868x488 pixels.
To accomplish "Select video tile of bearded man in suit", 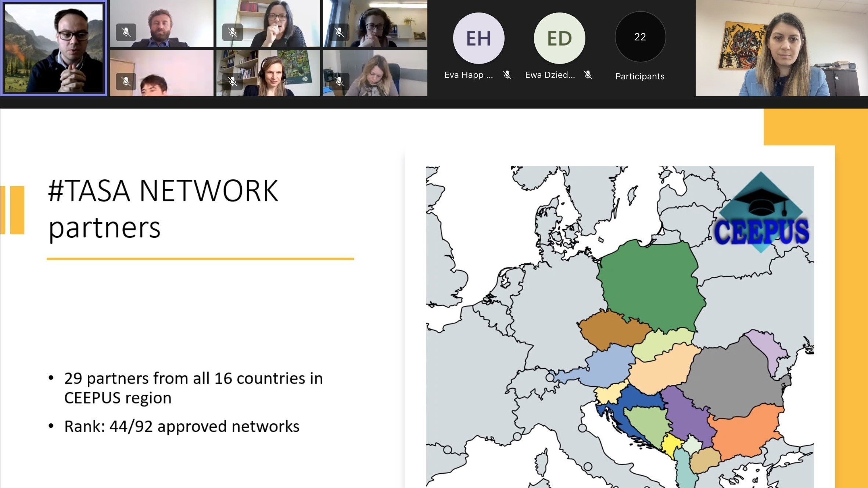I will [162, 24].
